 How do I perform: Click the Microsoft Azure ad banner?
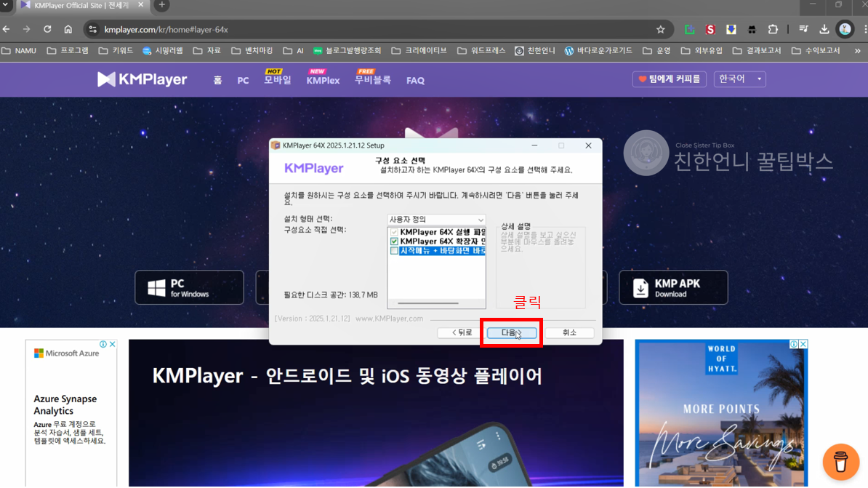[x=71, y=413]
